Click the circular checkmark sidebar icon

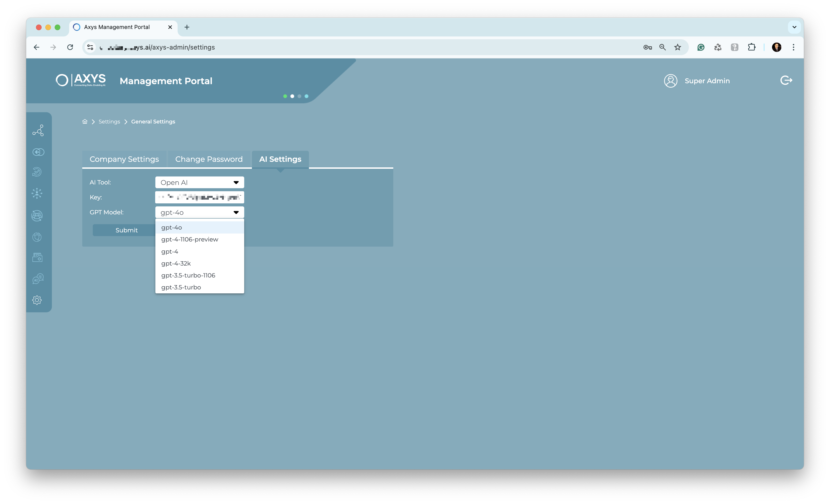point(37,172)
